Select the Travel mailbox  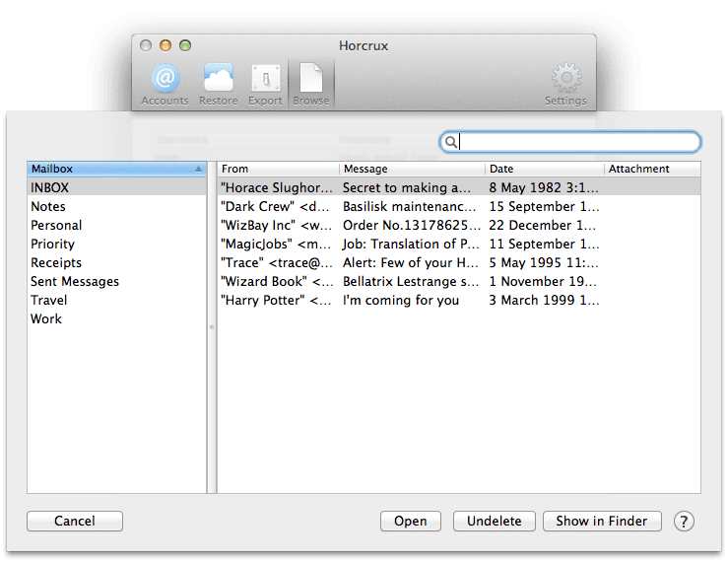coord(116,301)
